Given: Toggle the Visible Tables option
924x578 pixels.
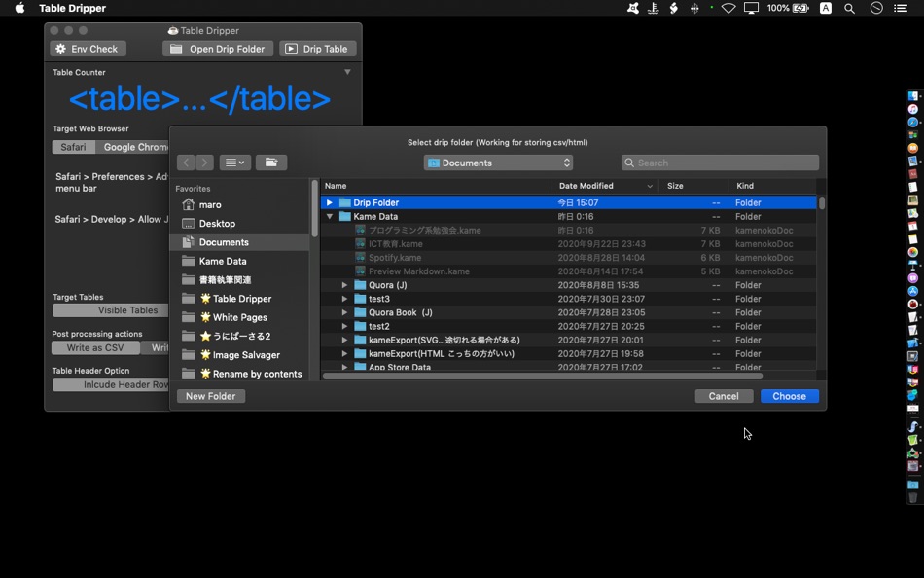Looking at the screenshot, I should (x=111, y=310).
